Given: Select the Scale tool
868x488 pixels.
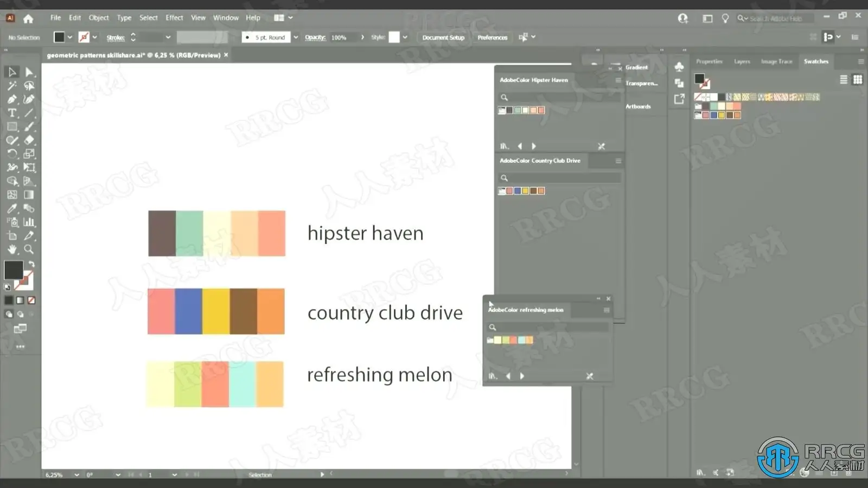Looking at the screenshot, I should (29, 154).
